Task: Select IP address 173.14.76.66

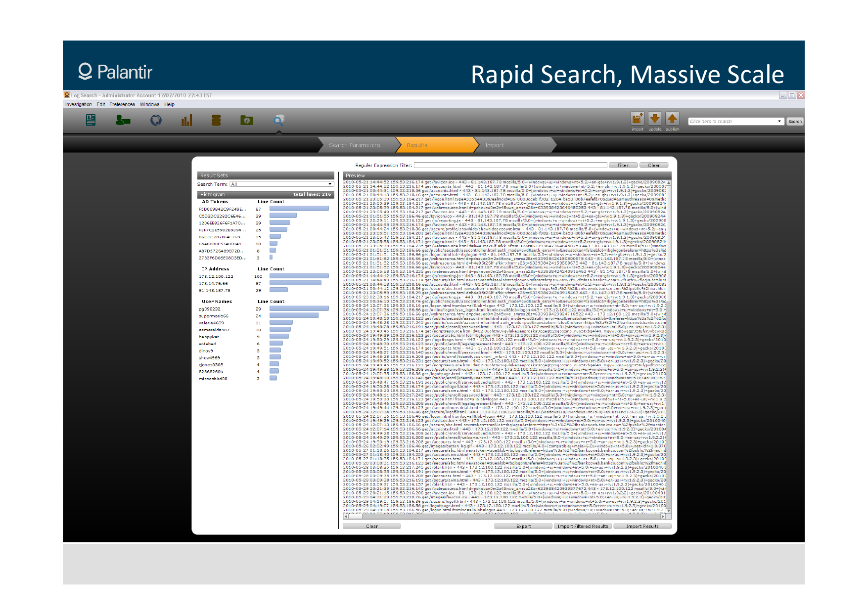Action: click(214, 283)
